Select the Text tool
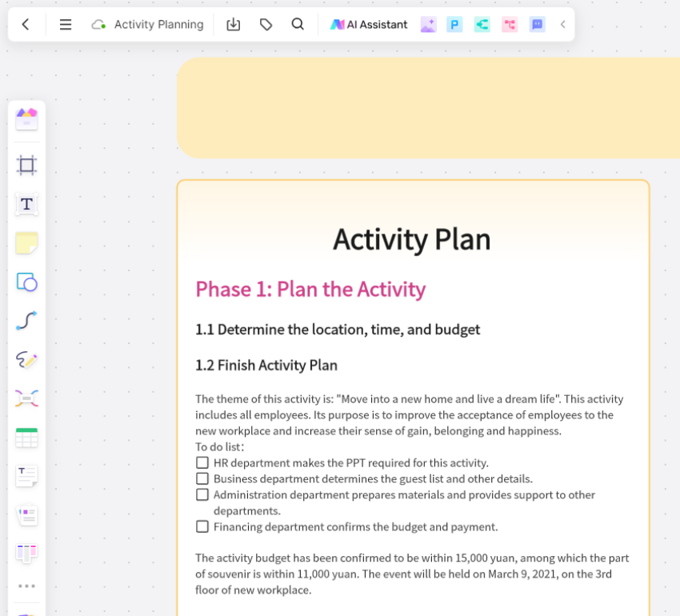Image resolution: width=680 pixels, height=616 pixels. click(27, 204)
